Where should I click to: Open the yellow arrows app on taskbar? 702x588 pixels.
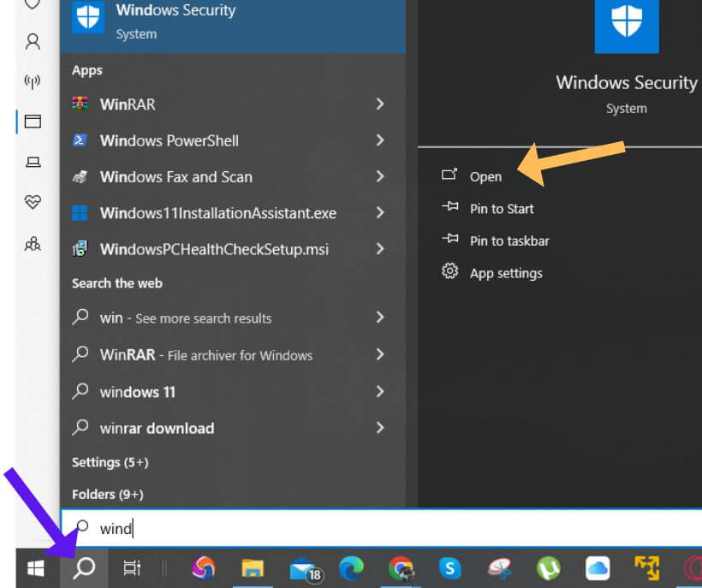(x=647, y=567)
